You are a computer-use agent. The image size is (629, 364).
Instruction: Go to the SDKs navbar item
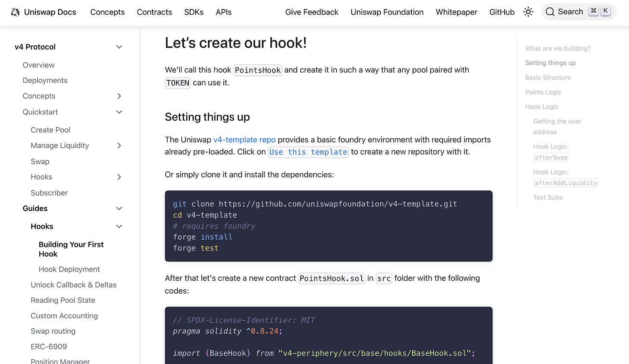194,12
